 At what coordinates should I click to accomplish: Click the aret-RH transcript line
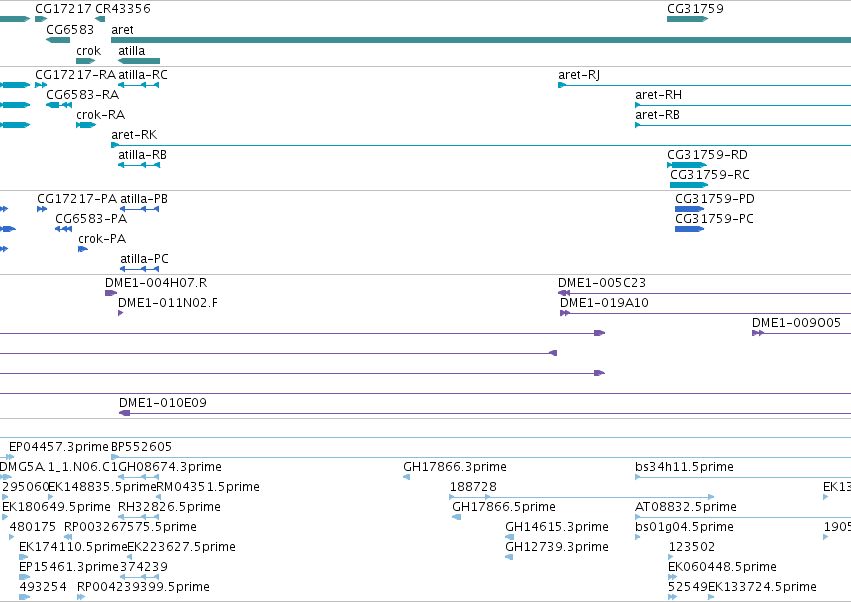point(743,105)
